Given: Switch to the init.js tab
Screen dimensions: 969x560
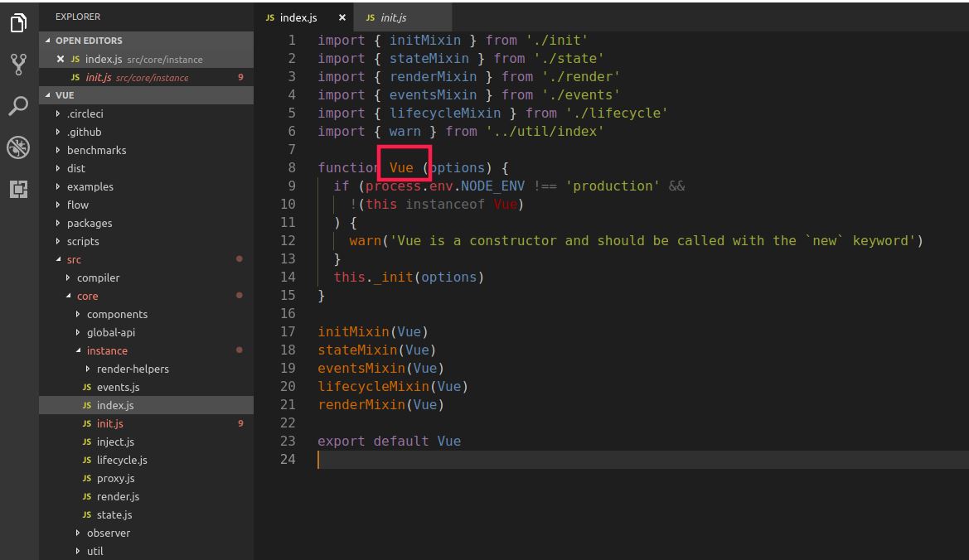Looking at the screenshot, I should tap(394, 17).
